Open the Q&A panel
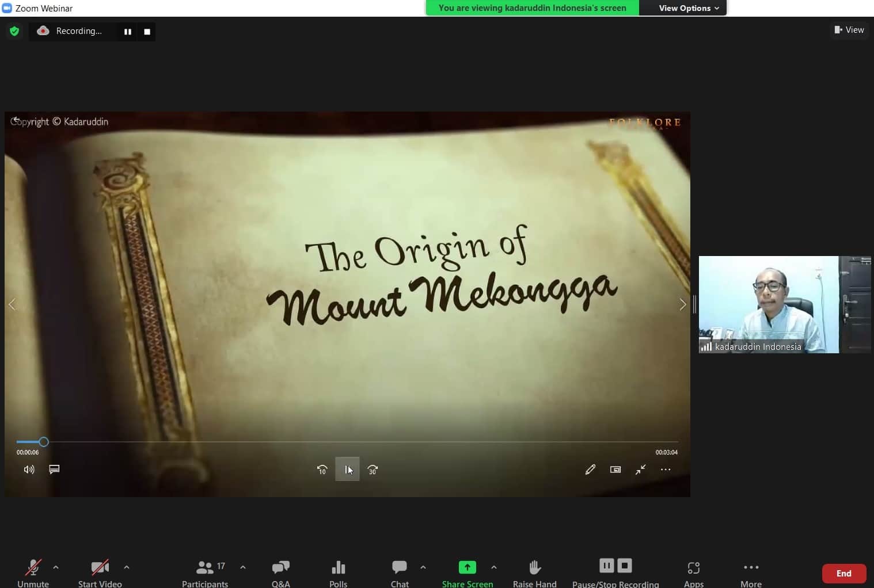 (x=280, y=572)
